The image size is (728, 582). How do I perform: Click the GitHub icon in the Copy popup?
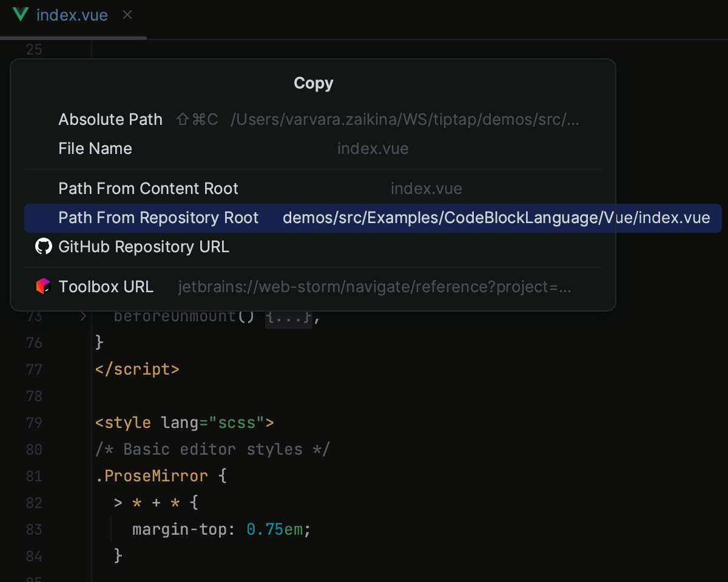[x=43, y=246]
